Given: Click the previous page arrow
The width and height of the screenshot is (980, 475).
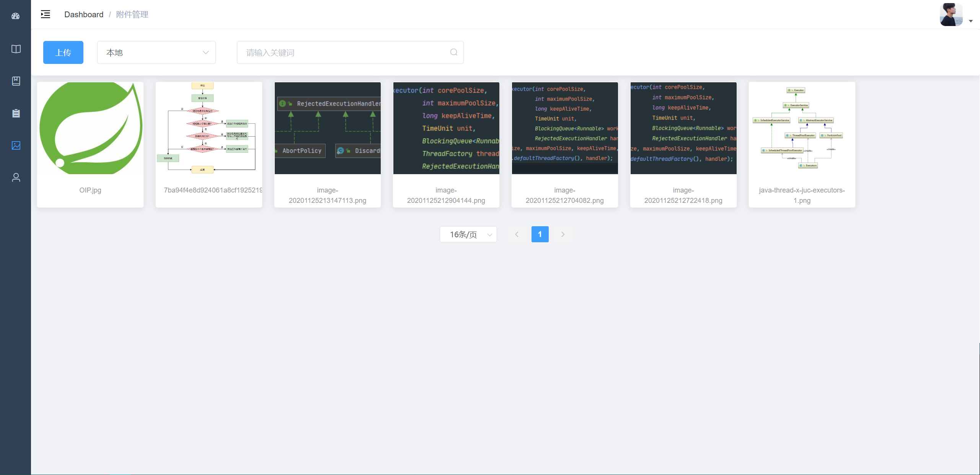Looking at the screenshot, I should tap(517, 234).
